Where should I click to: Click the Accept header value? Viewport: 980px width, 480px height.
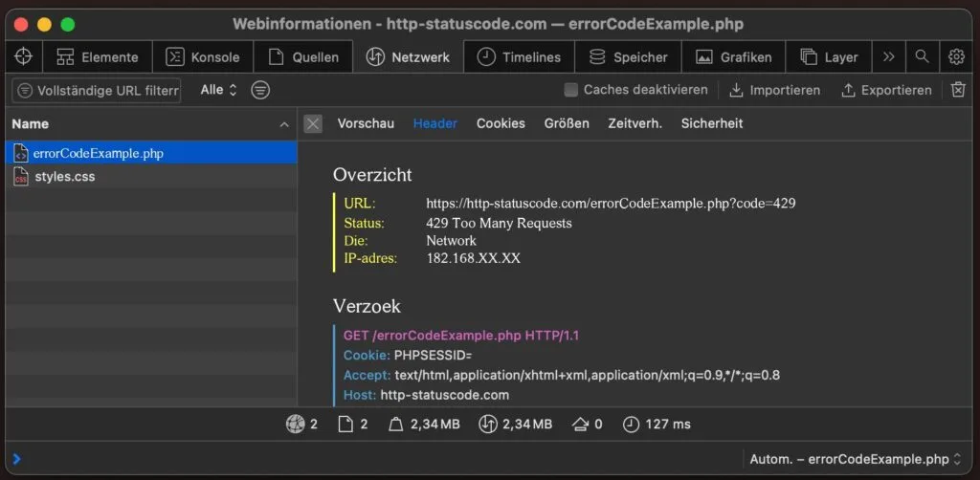587,375
